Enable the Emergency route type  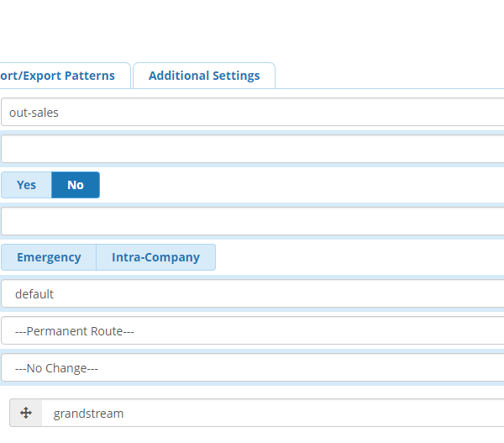click(49, 257)
